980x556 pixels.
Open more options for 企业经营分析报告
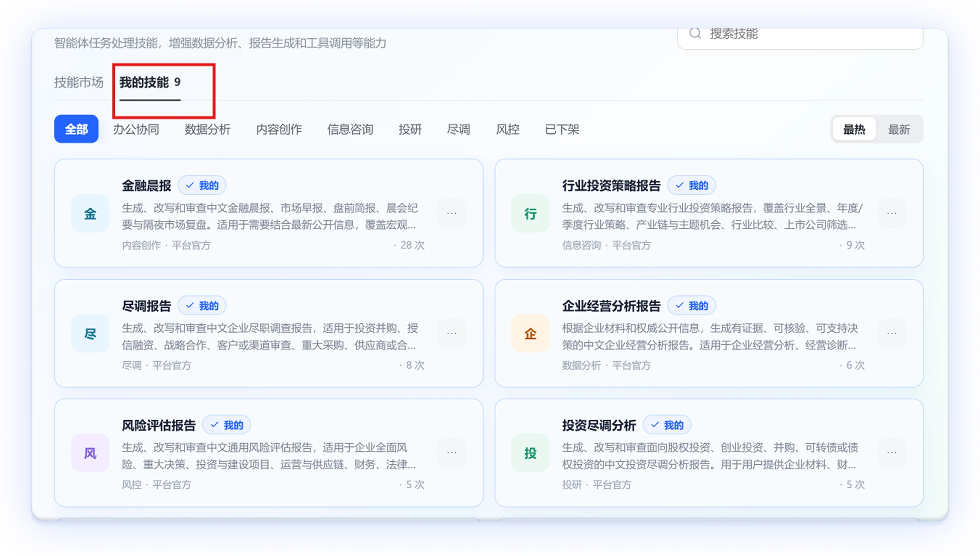(892, 333)
